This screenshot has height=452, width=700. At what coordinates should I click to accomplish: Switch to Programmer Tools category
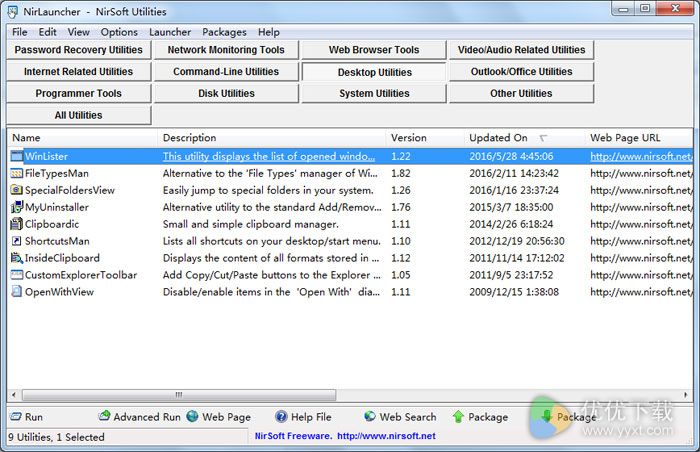tap(79, 93)
